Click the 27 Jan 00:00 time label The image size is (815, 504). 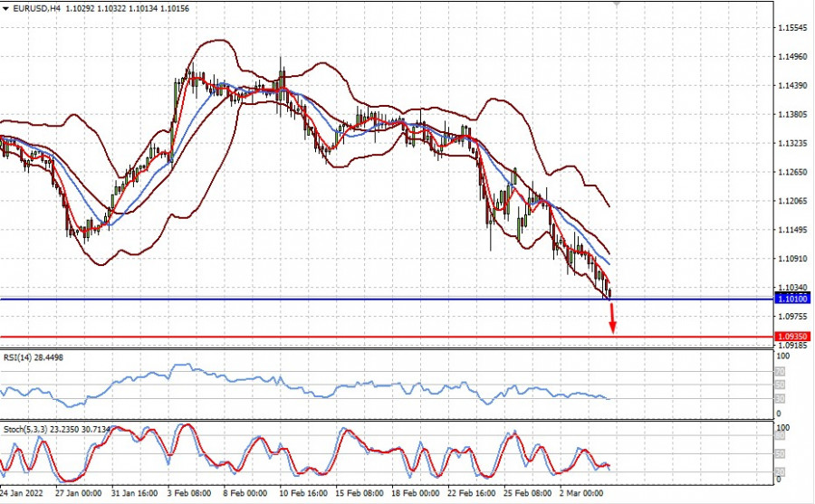pos(78,493)
